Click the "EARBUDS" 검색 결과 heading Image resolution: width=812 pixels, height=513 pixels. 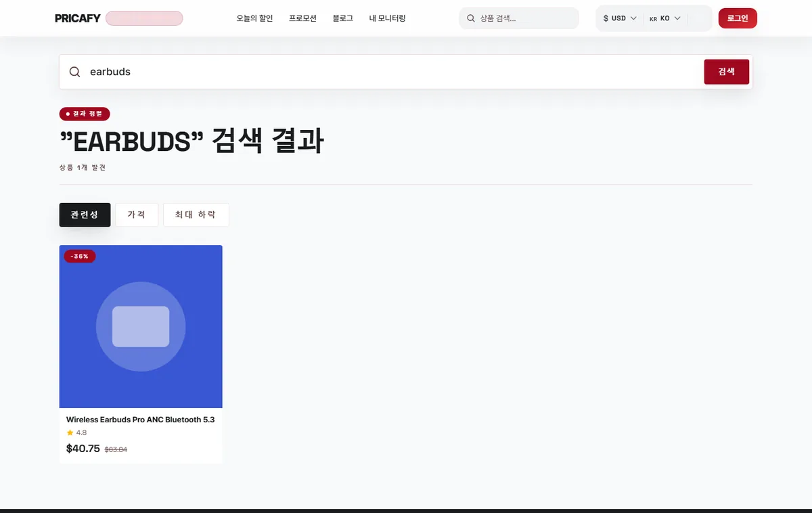(x=191, y=141)
